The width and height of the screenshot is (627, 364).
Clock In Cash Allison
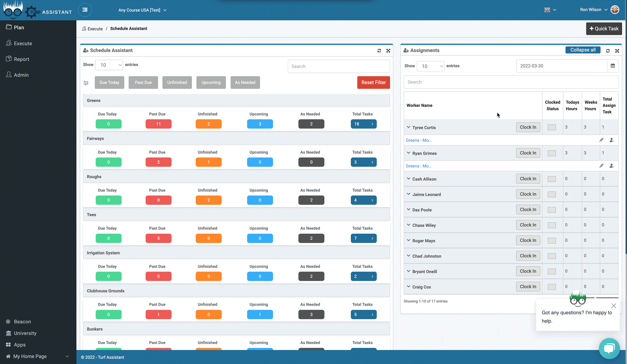pos(528,179)
